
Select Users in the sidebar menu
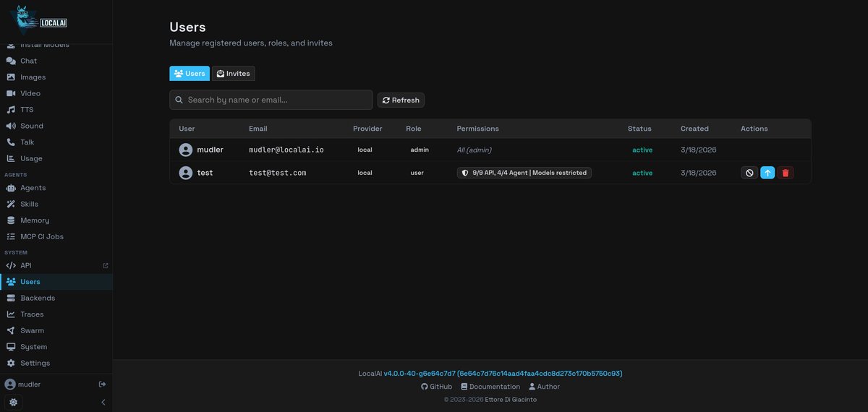pos(56,282)
